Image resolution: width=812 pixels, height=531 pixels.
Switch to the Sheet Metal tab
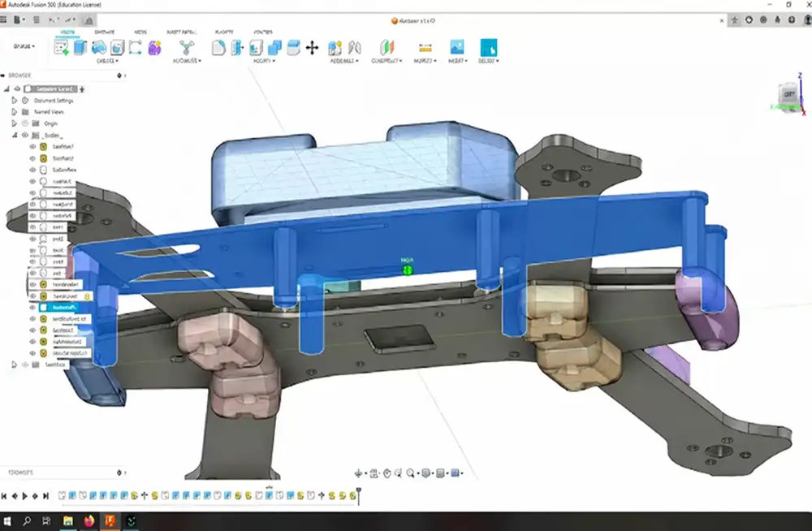pos(181,32)
